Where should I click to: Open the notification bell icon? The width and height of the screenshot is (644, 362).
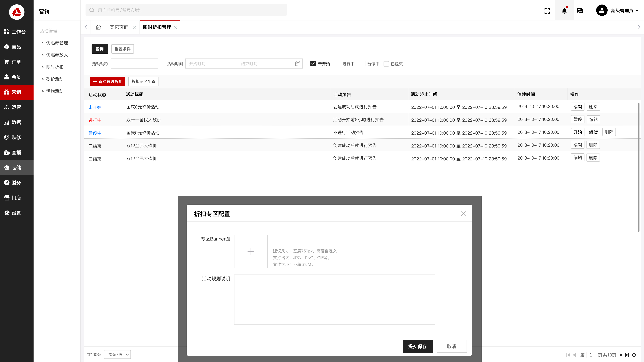564,11
